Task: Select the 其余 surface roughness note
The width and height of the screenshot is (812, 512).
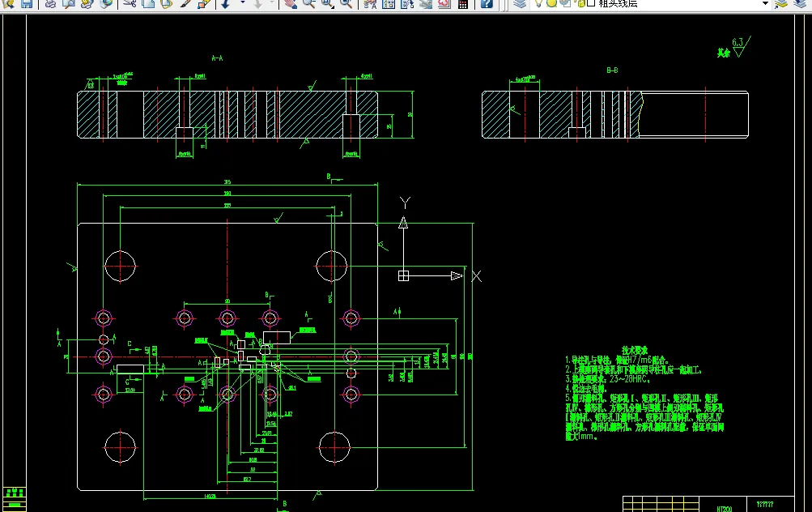Action: point(724,53)
